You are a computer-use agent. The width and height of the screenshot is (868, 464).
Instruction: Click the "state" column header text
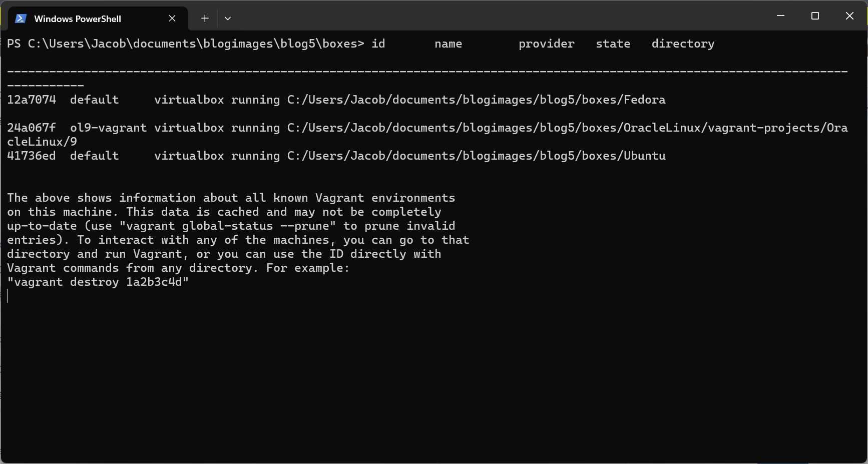coord(613,44)
